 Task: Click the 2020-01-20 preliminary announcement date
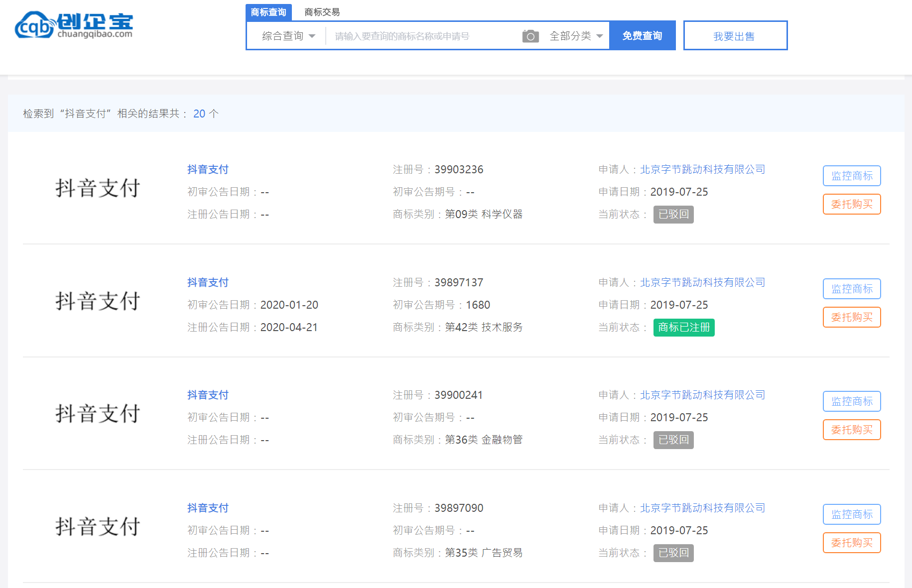tap(289, 305)
